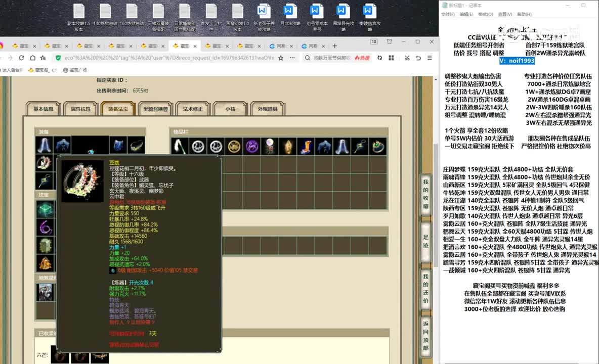Select the purple spiral 法宝 item
This screenshot has width=599, height=364.
click(45, 227)
